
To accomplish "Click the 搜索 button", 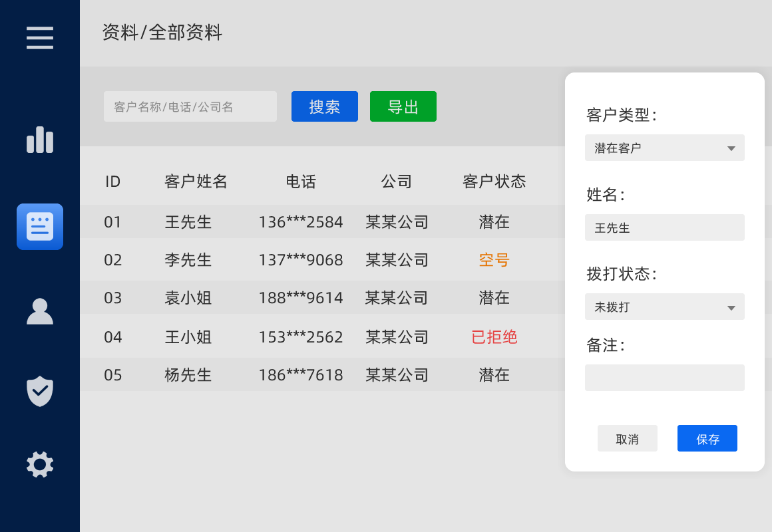I will [x=325, y=106].
